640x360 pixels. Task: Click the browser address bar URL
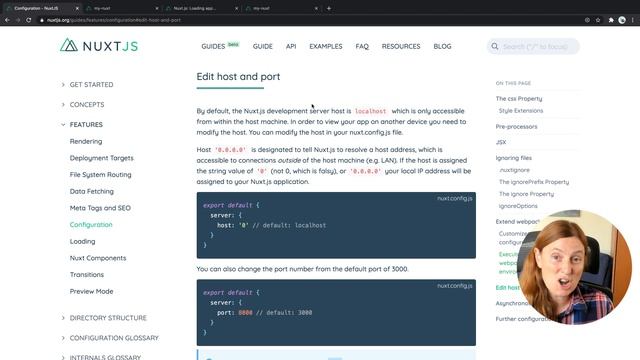[x=113, y=20]
